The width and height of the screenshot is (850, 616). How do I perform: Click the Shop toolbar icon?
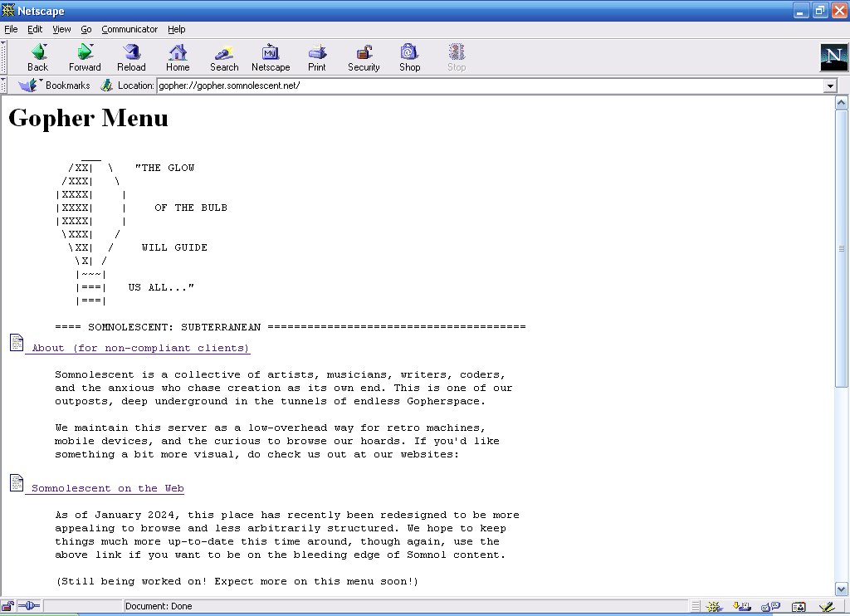(409, 57)
